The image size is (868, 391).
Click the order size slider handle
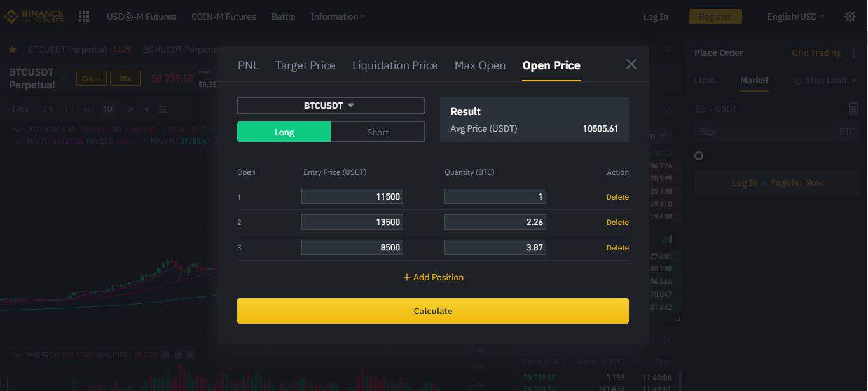coord(699,156)
